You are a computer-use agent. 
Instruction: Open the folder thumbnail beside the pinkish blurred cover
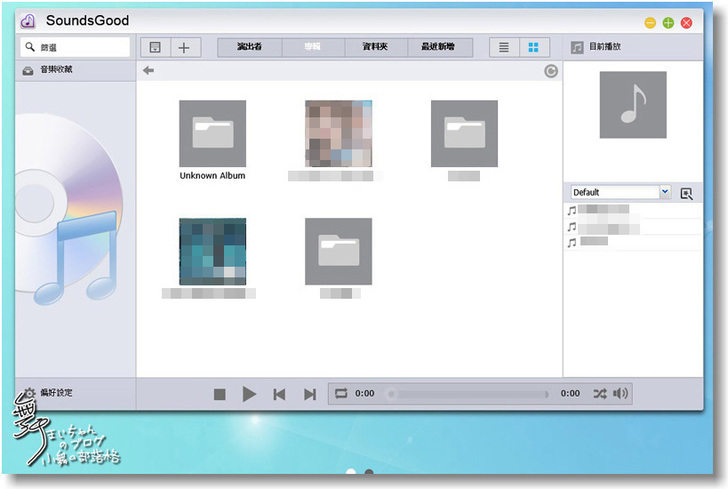[464, 134]
